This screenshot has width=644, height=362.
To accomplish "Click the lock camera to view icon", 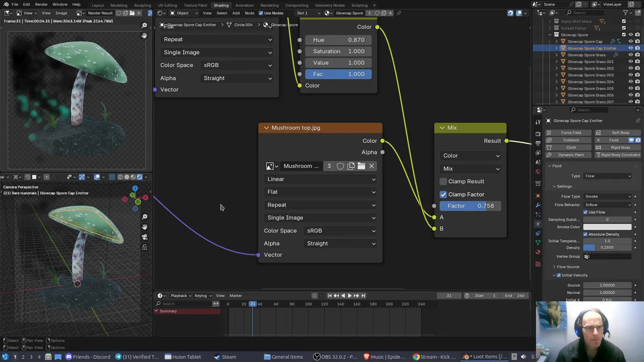I will tap(144, 247).
